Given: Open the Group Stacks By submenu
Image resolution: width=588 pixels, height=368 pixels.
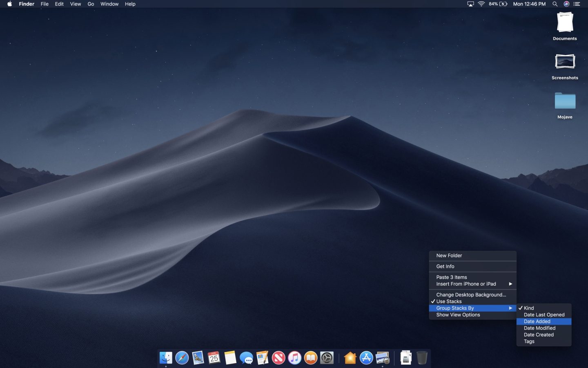Looking at the screenshot, I should pos(455,308).
